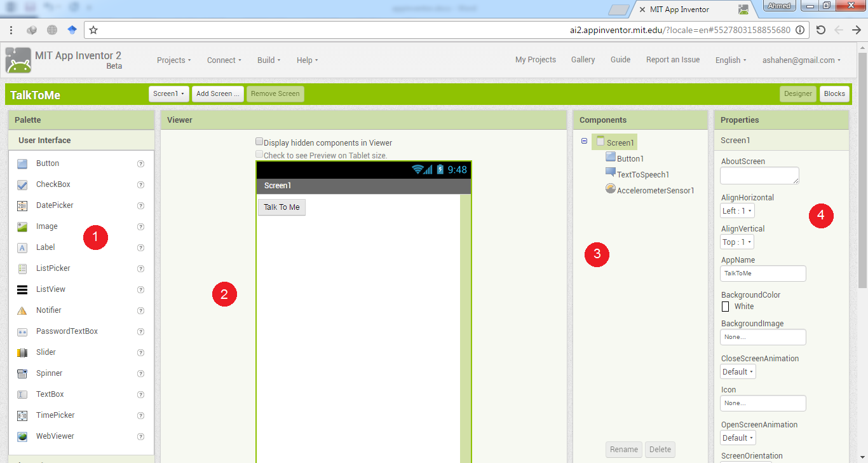Open the Screen1 screen selector dropdown
Image resolution: width=868 pixels, height=463 pixels.
169,93
